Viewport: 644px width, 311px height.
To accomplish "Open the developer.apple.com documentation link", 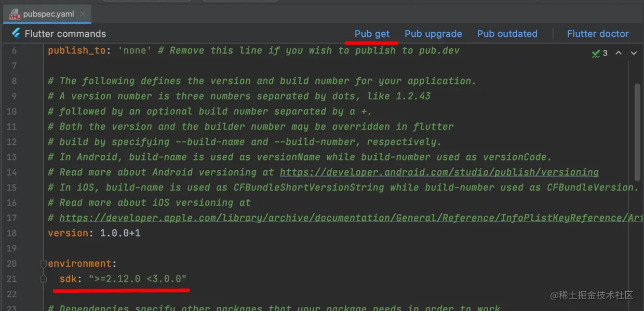I will 351,218.
